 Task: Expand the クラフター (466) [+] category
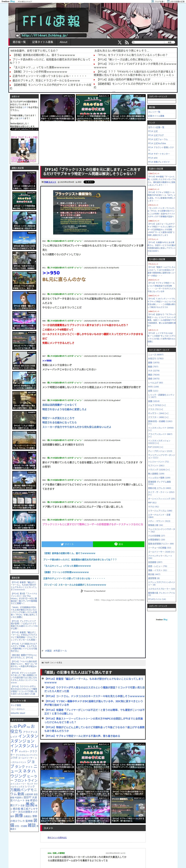coord(158,417)
